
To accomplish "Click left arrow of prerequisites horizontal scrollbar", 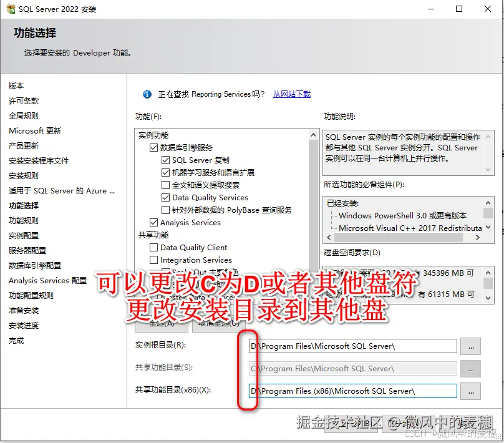I will point(329,238).
